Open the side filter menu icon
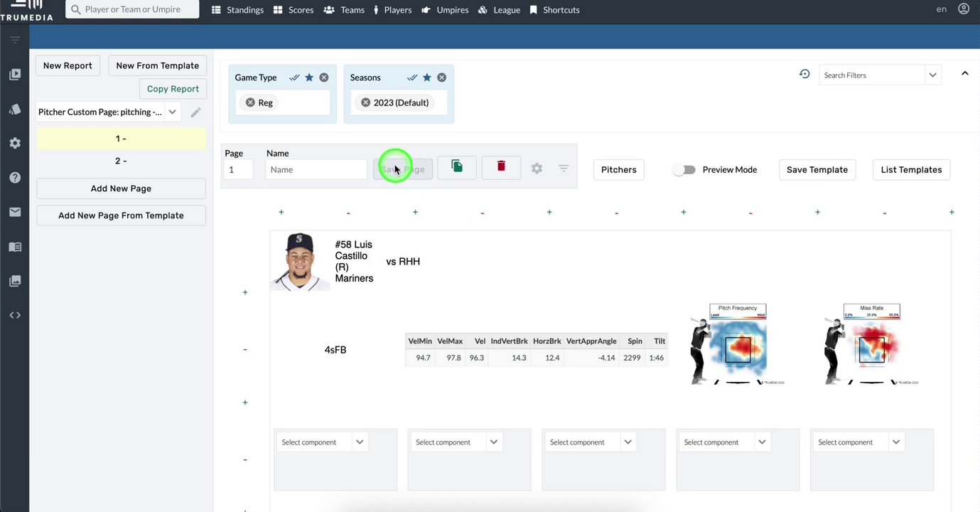The image size is (980, 512). coord(15,40)
